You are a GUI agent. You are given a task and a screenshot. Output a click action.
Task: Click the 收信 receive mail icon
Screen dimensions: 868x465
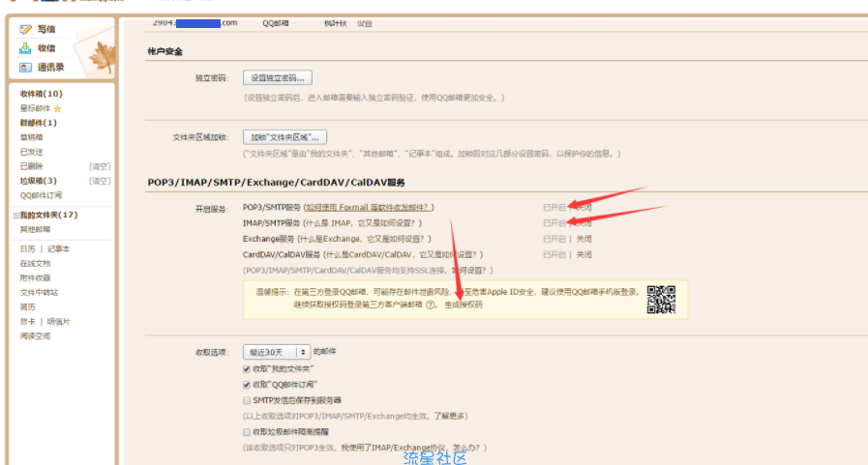[x=25, y=48]
